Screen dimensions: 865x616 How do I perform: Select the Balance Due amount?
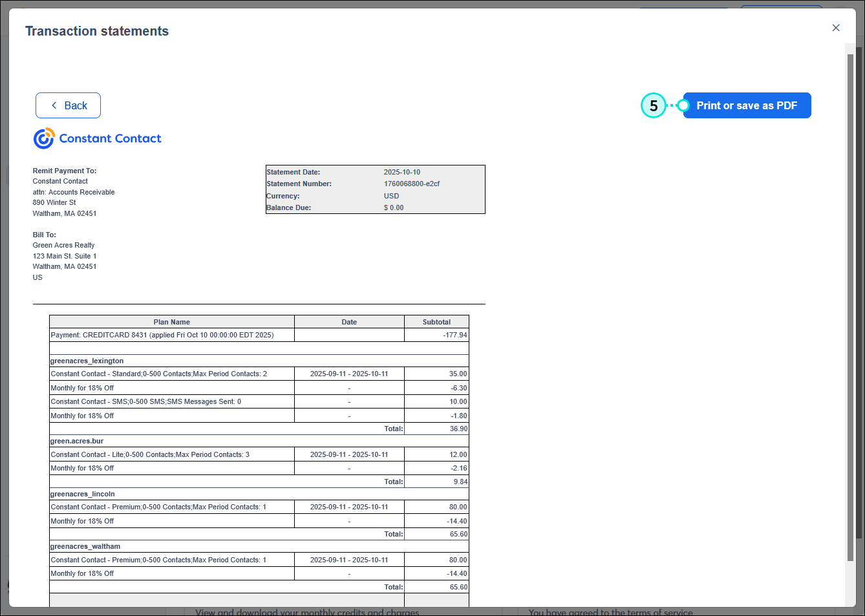pyautogui.click(x=394, y=207)
